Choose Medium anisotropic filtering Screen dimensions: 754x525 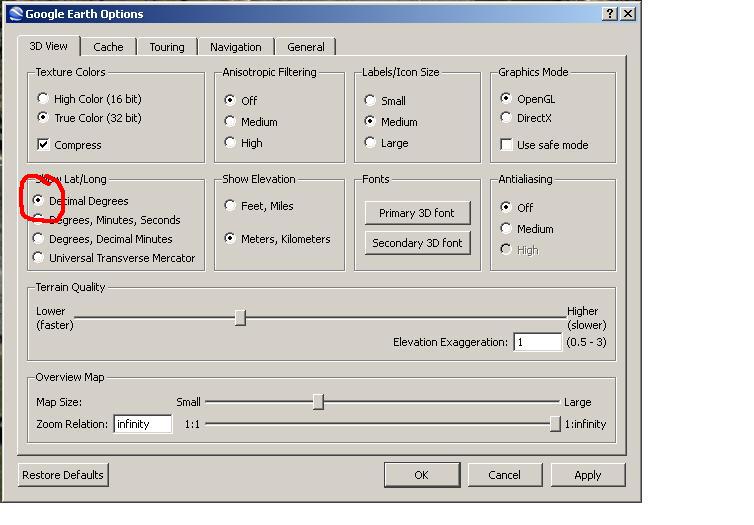pos(231,122)
